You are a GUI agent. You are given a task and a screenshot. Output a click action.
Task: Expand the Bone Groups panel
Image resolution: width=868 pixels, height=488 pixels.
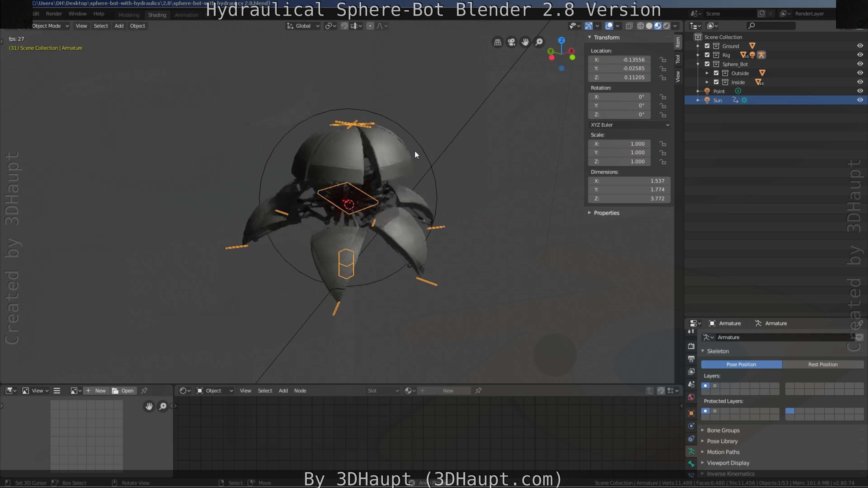(703, 430)
